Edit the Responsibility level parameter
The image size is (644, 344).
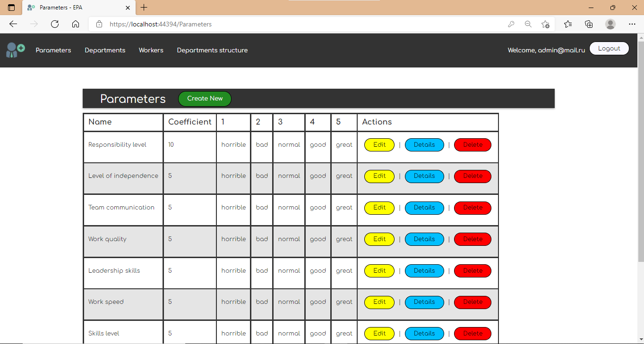pyautogui.click(x=379, y=145)
